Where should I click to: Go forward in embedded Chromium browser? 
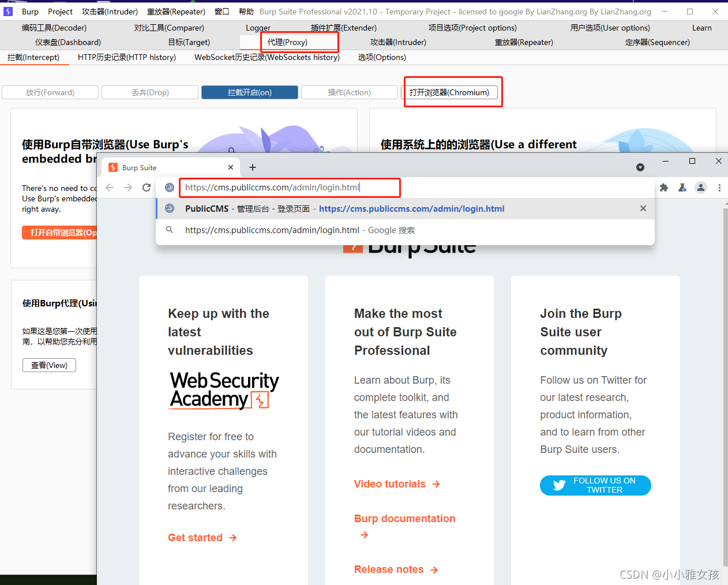(128, 187)
